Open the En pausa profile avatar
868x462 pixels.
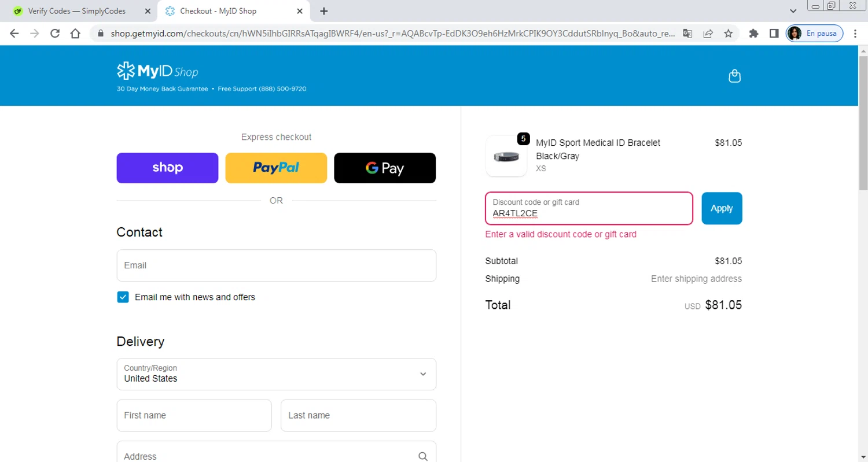814,34
